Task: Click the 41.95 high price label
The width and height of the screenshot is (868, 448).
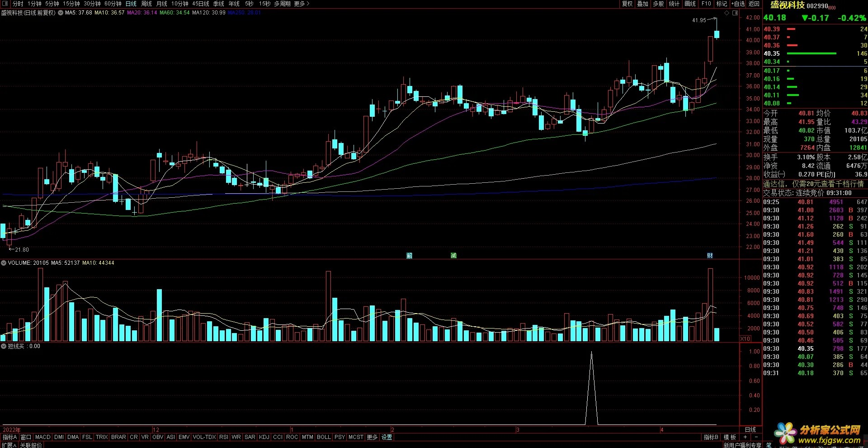Action: tap(699, 20)
